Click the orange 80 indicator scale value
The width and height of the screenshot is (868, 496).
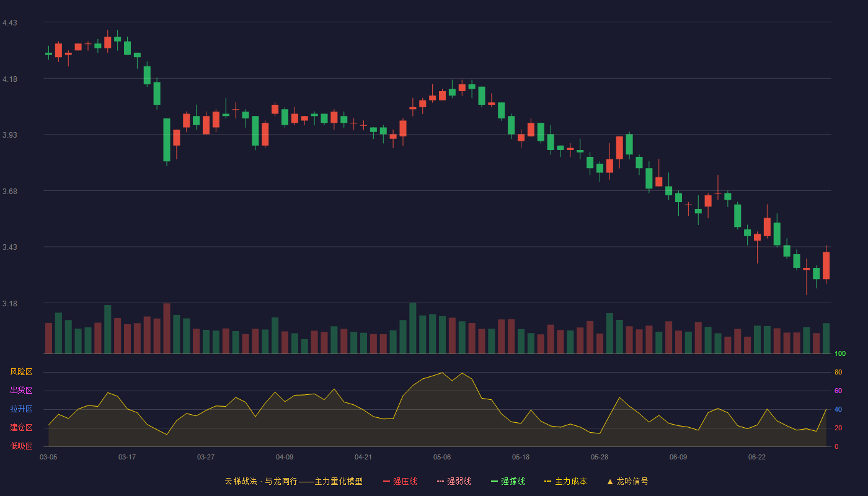click(838, 372)
